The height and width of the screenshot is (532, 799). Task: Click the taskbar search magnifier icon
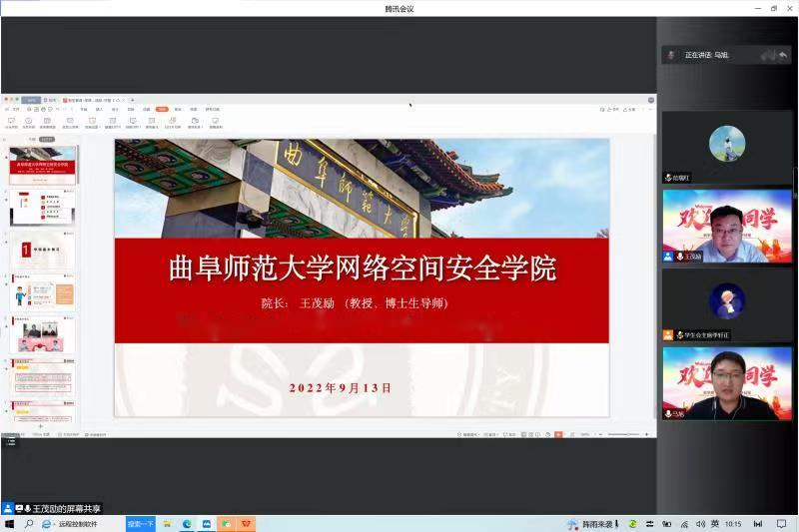tap(29, 524)
